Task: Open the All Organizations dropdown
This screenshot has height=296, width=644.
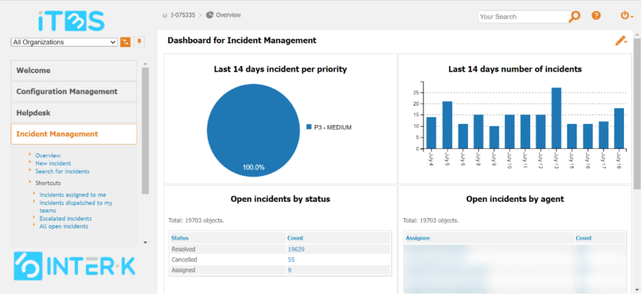Action: tap(64, 42)
